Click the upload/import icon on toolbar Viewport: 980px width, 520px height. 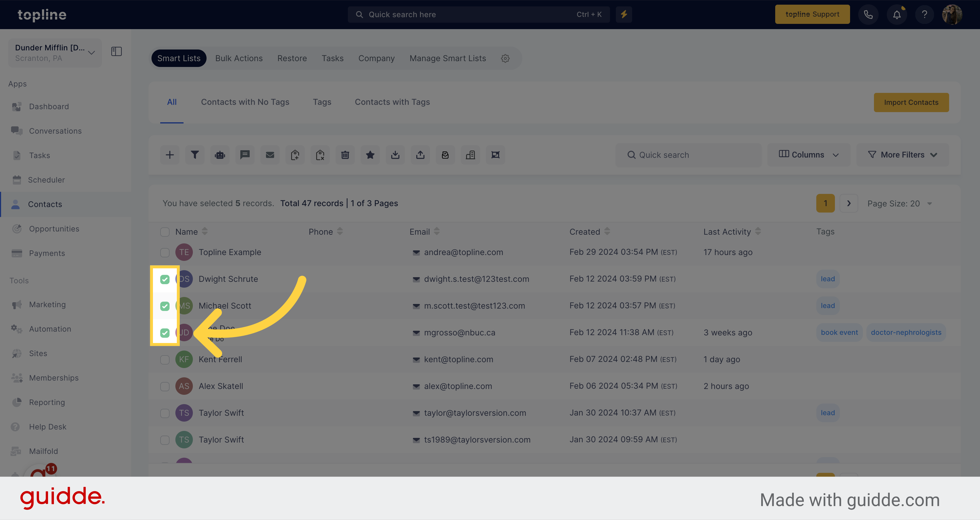tap(420, 154)
